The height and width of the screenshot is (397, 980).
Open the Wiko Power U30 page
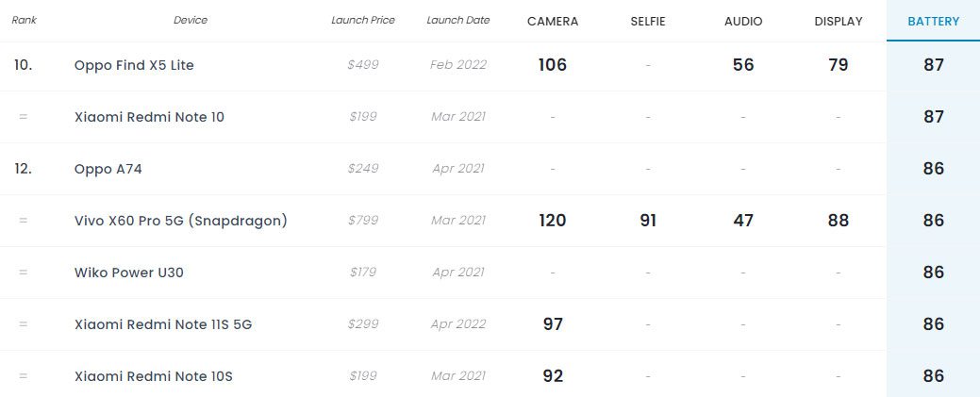(x=128, y=273)
